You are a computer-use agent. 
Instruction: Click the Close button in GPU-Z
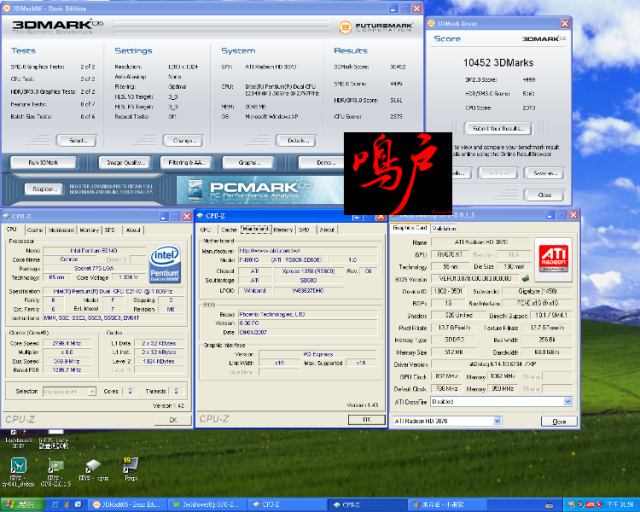pos(559,421)
